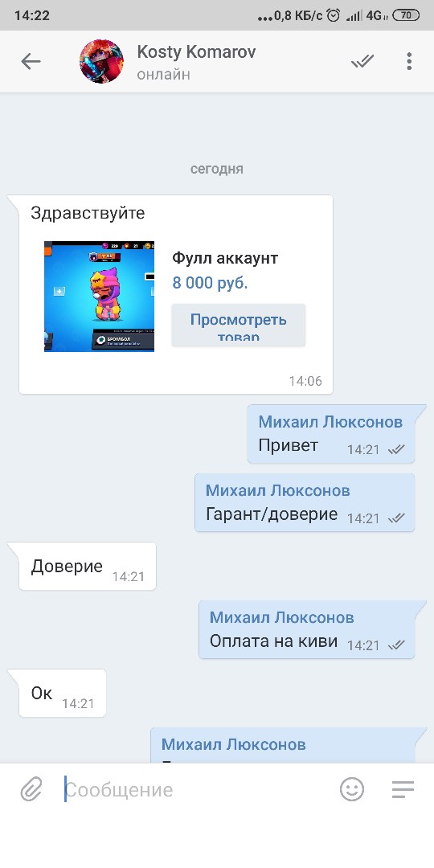Select the Ок reply bubble

(x=63, y=693)
